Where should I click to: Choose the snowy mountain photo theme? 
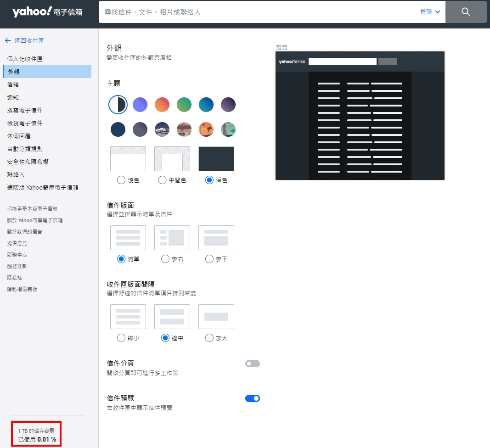pos(162,129)
